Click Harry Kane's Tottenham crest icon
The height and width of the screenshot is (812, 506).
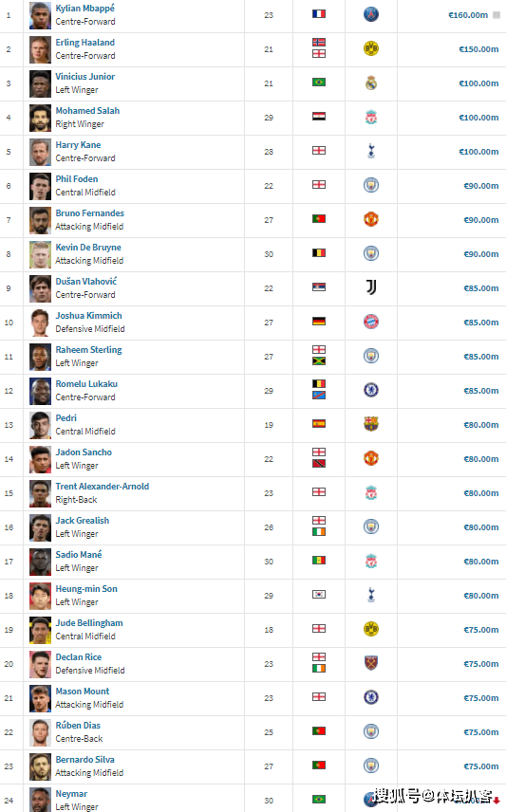point(371,151)
